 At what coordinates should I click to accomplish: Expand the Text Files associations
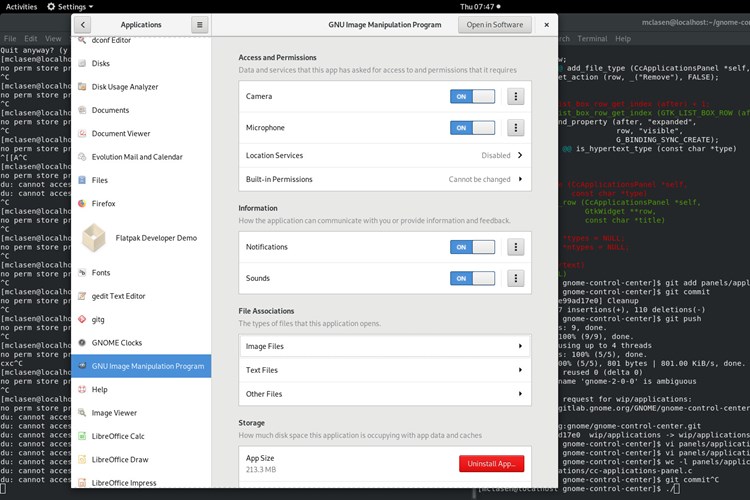tap(520, 370)
